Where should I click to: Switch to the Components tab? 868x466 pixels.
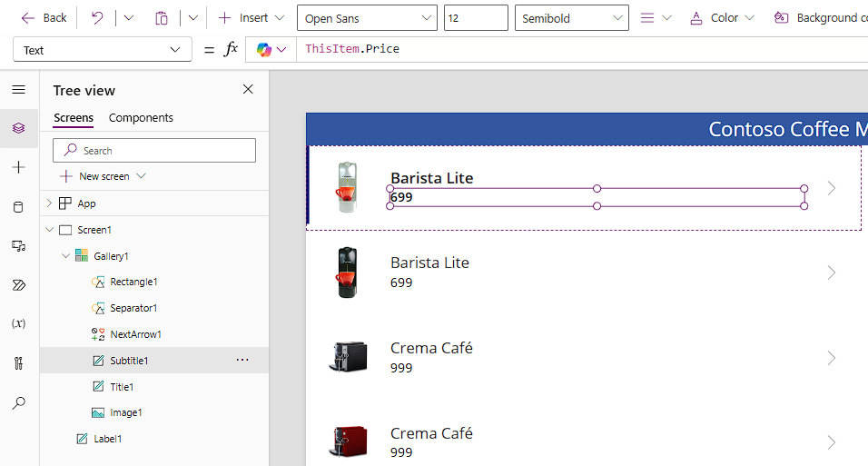(x=141, y=117)
